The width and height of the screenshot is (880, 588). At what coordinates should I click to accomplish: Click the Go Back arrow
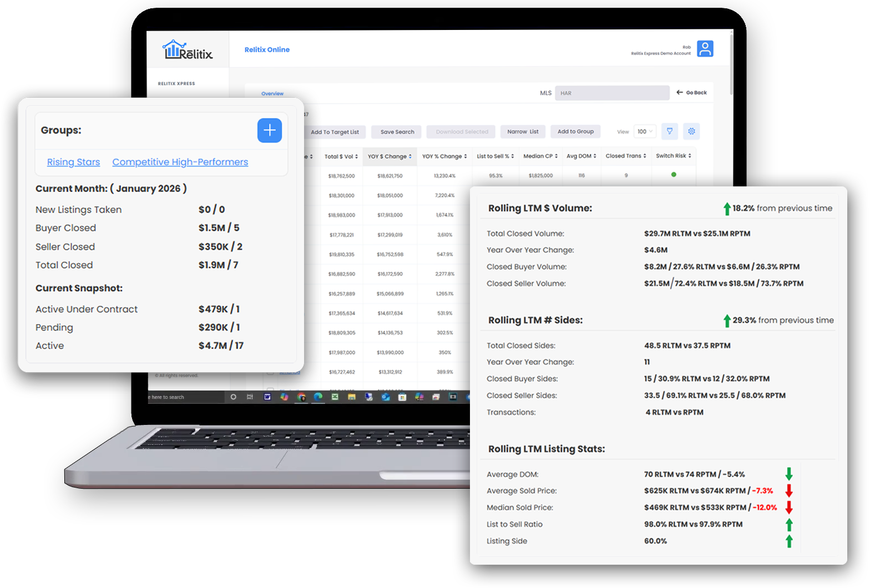click(691, 93)
